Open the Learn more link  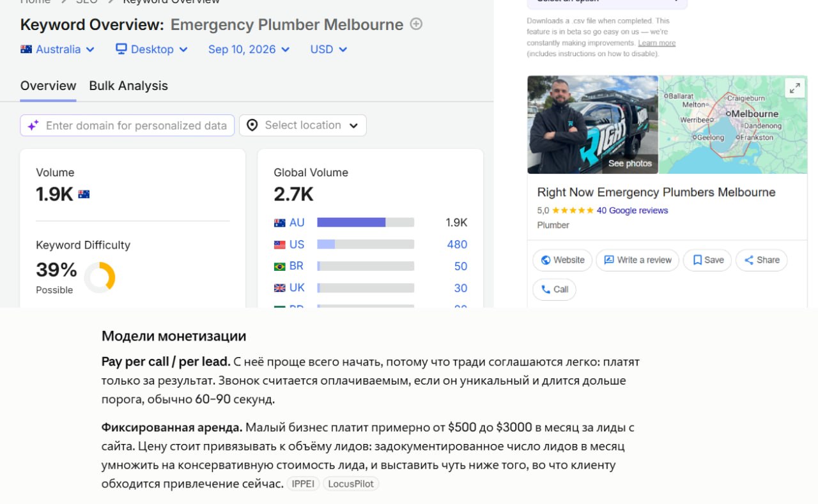[x=656, y=43]
